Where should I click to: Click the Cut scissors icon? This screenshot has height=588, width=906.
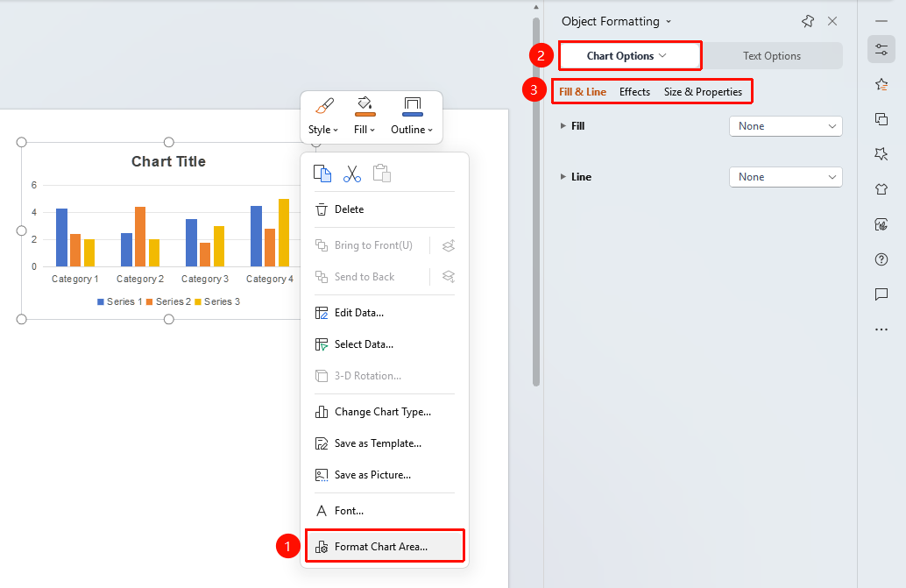point(352,174)
